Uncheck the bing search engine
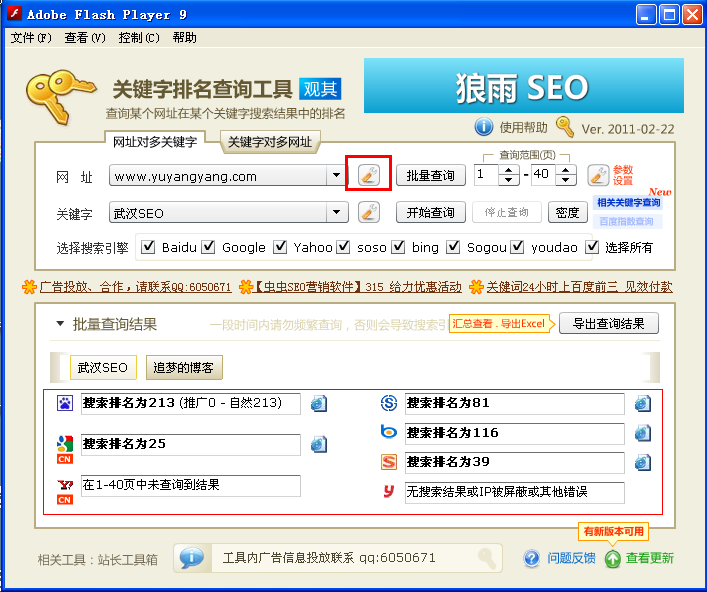The image size is (707, 592). 398,247
